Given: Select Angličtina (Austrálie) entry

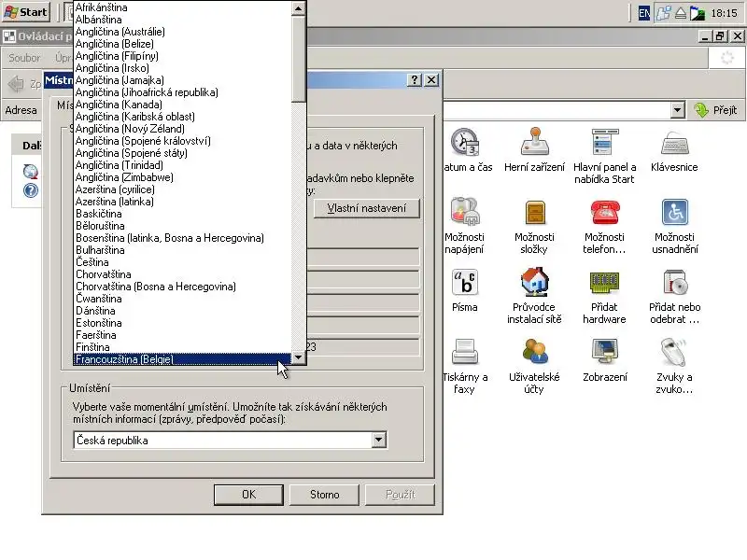Looking at the screenshot, I should coord(183,32).
